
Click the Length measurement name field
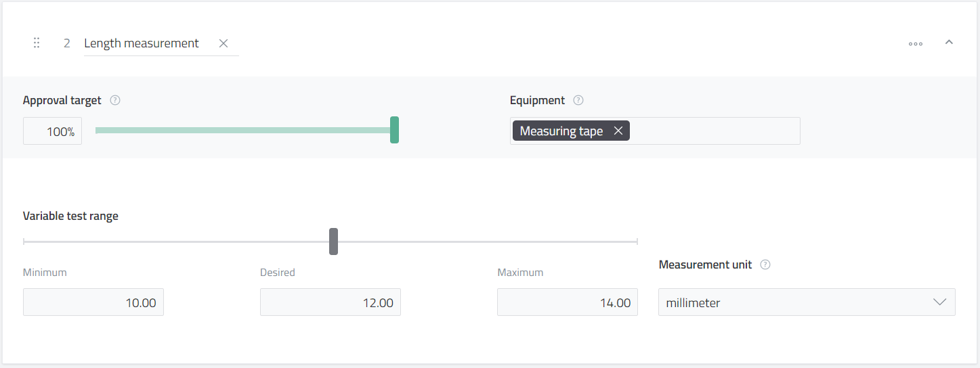click(x=142, y=43)
